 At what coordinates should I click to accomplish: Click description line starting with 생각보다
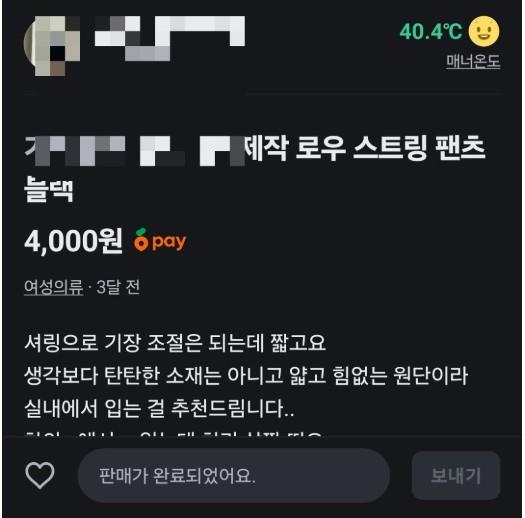click(246, 376)
